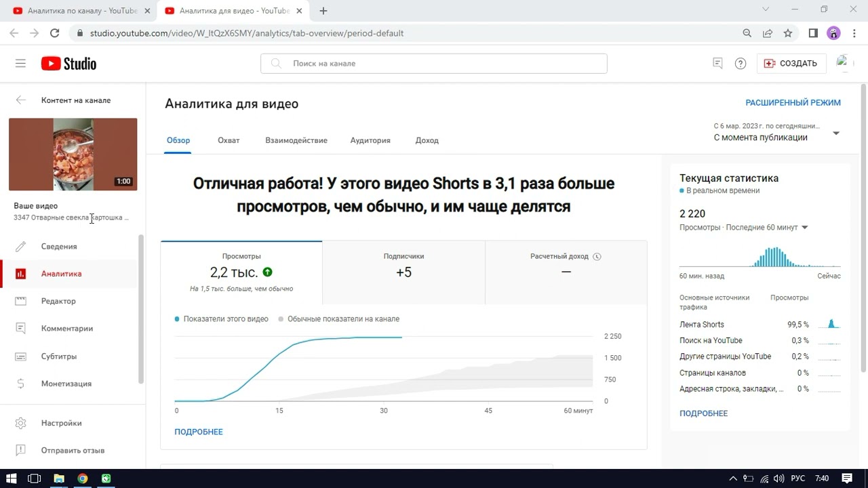Expand date range dropdown С момента публикации
The height and width of the screenshot is (488, 868).
[777, 132]
